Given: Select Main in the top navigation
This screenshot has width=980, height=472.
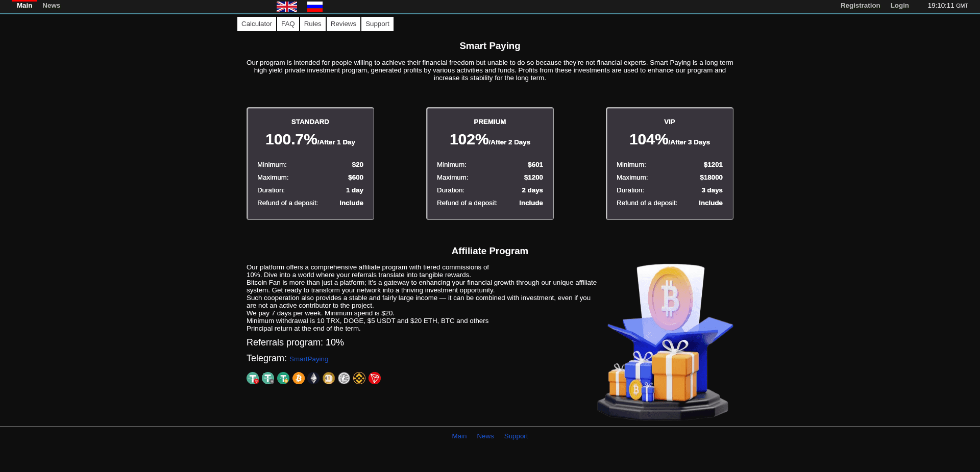Looking at the screenshot, I should coord(24,5).
